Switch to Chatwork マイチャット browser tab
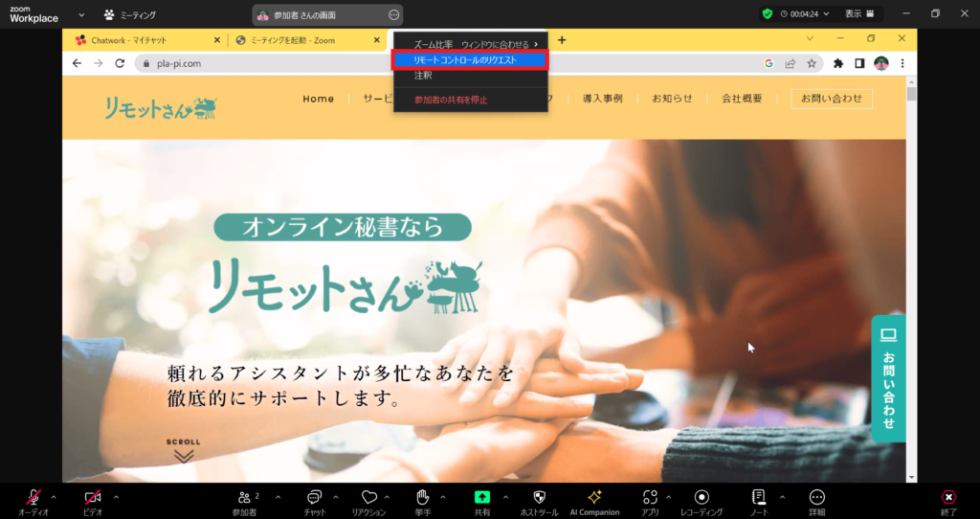The width and height of the screenshot is (980, 519). 144,40
